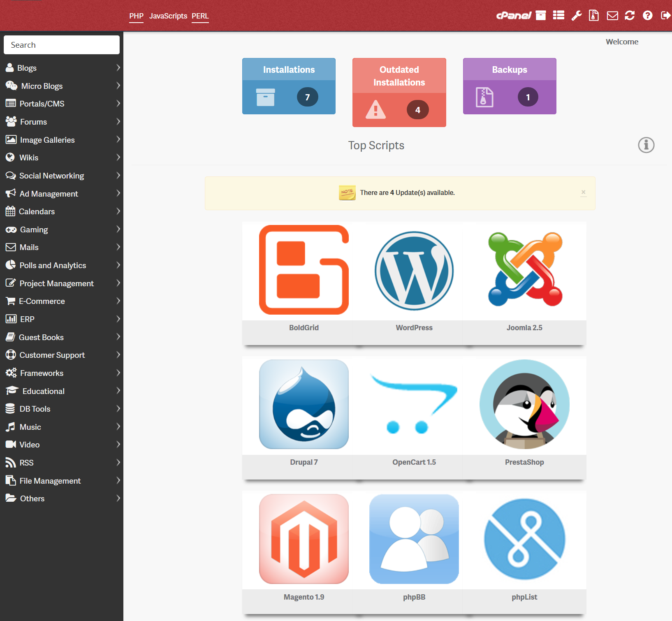672x621 pixels.
Task: Expand the Forums category chevron
Action: point(118,121)
